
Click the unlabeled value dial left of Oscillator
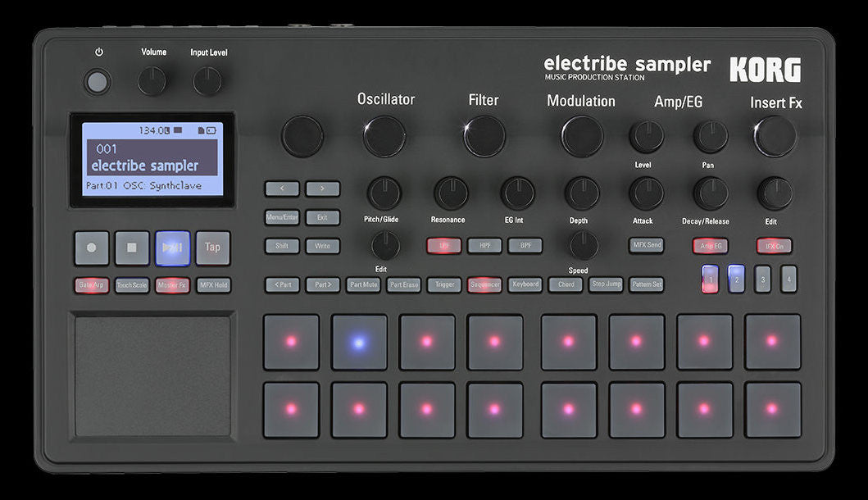(302, 136)
